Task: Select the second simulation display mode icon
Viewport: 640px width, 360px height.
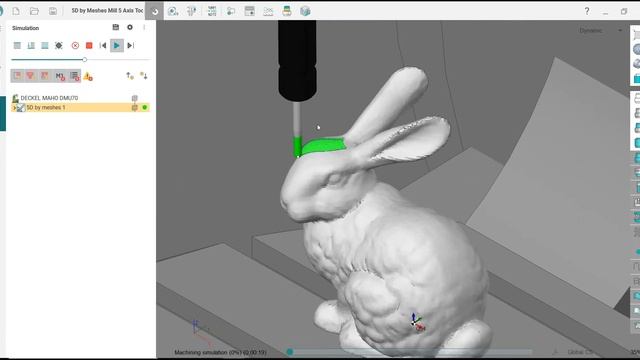Action: click(x=31, y=45)
